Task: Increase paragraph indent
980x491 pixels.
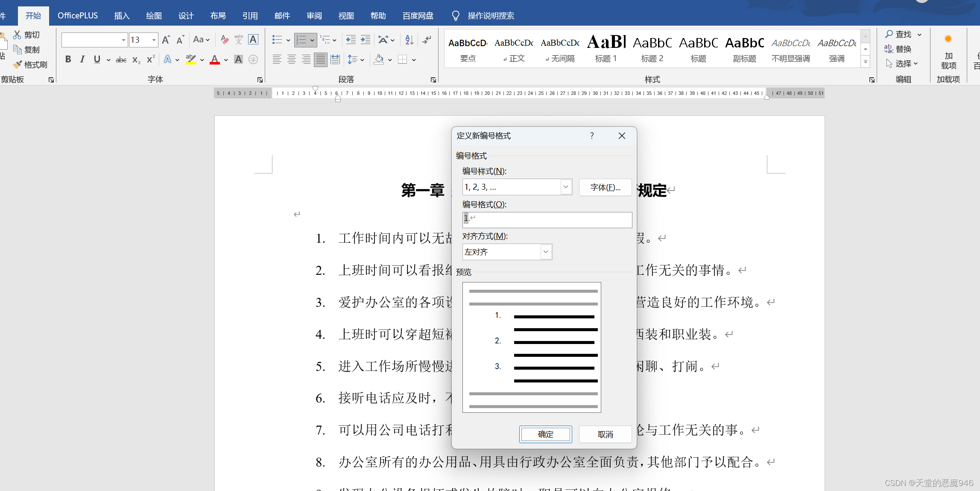Action: point(366,40)
